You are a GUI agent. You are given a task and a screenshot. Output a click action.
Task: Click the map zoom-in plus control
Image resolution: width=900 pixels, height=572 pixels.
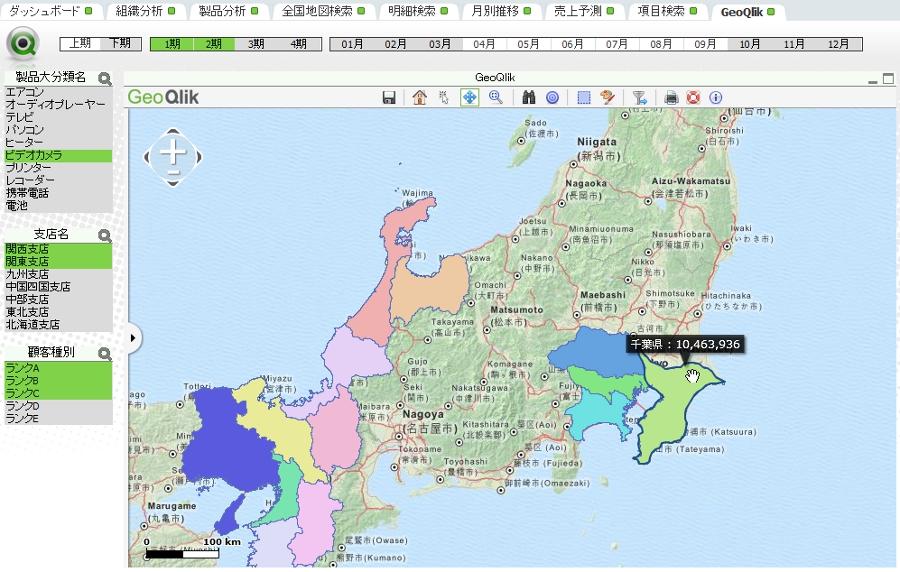click(x=174, y=151)
